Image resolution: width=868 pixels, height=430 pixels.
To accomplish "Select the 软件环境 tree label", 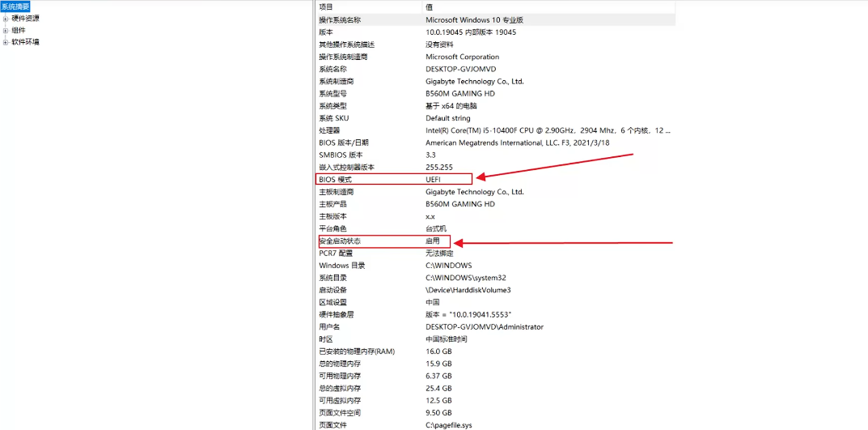I will (x=25, y=42).
